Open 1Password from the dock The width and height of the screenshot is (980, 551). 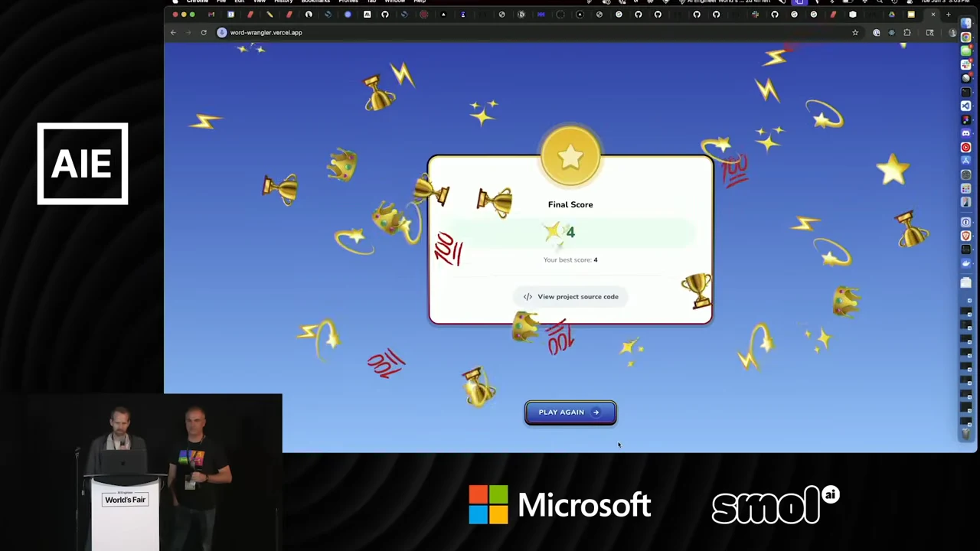(966, 222)
